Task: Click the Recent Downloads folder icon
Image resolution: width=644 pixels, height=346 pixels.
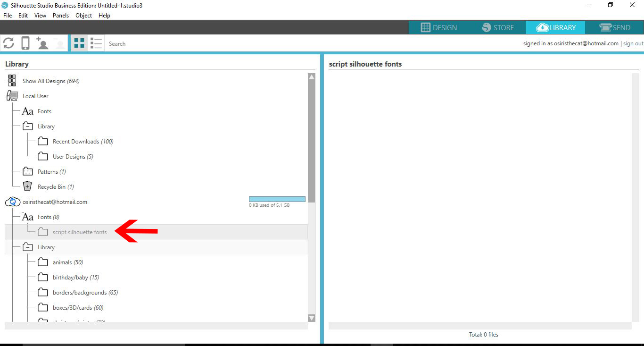Action: pyautogui.click(x=43, y=141)
